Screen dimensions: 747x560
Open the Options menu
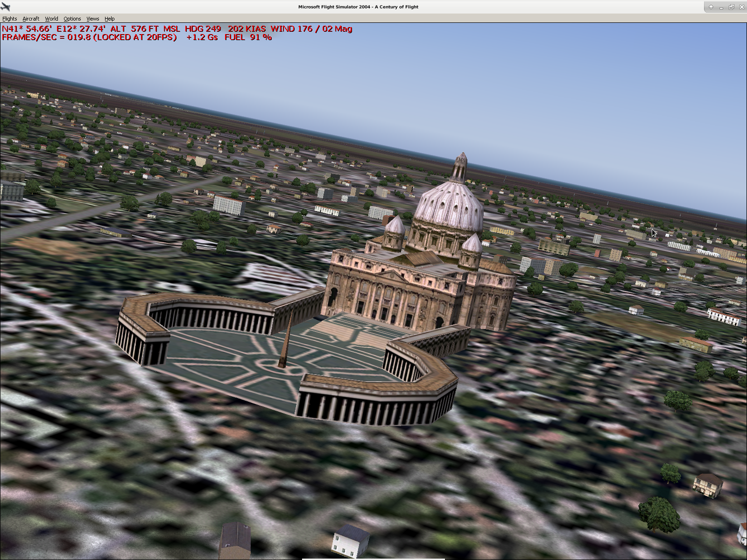pos(72,19)
